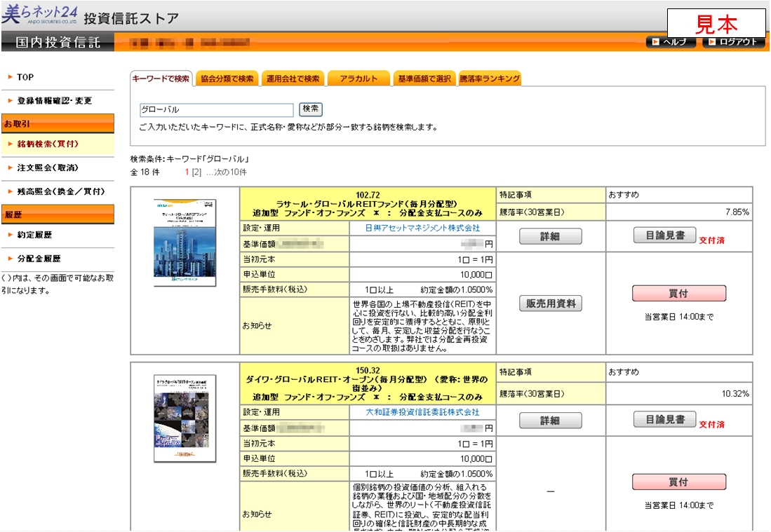Click the fund code 102.72

[x=368, y=195]
